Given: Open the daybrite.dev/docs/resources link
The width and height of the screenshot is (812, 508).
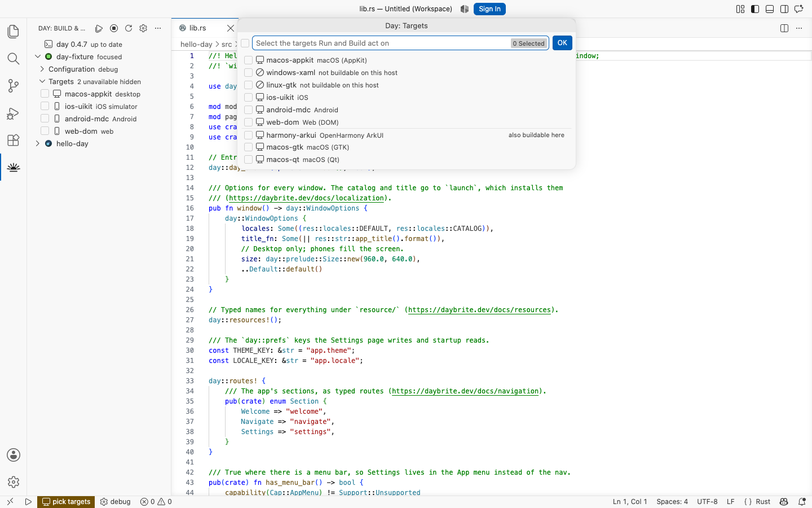Looking at the screenshot, I should tap(479, 310).
